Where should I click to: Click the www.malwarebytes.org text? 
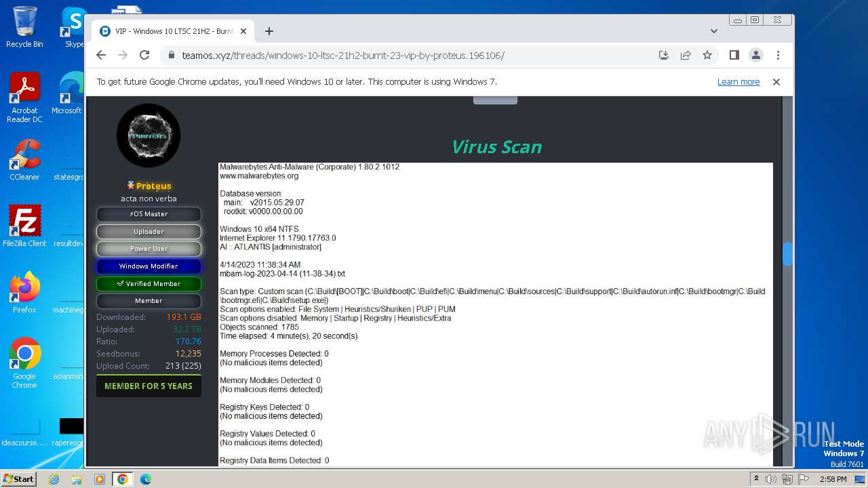259,176
